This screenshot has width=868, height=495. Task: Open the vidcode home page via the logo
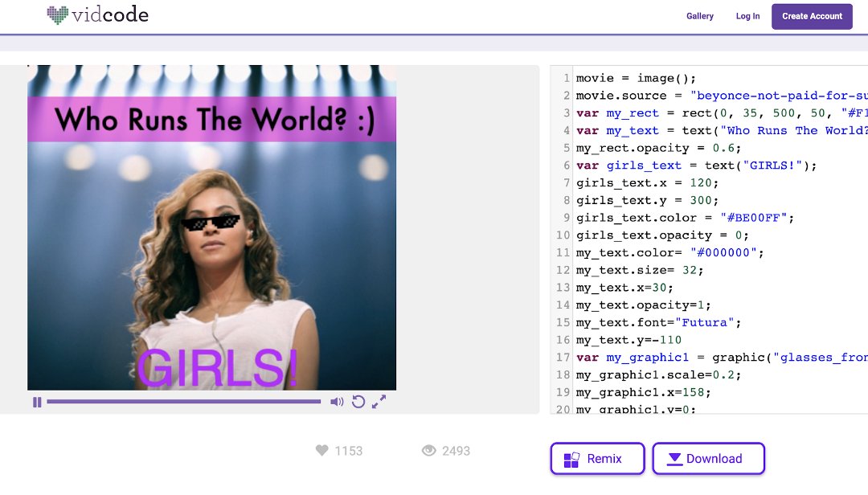tap(98, 15)
